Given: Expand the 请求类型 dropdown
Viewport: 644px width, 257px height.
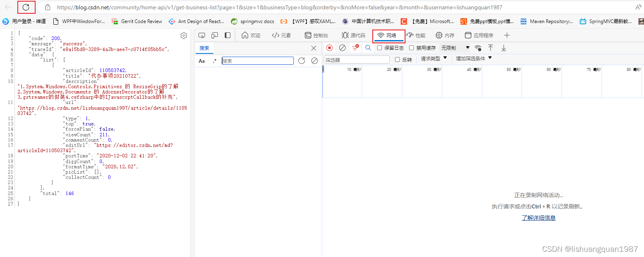Looking at the screenshot, I should click(433, 59).
